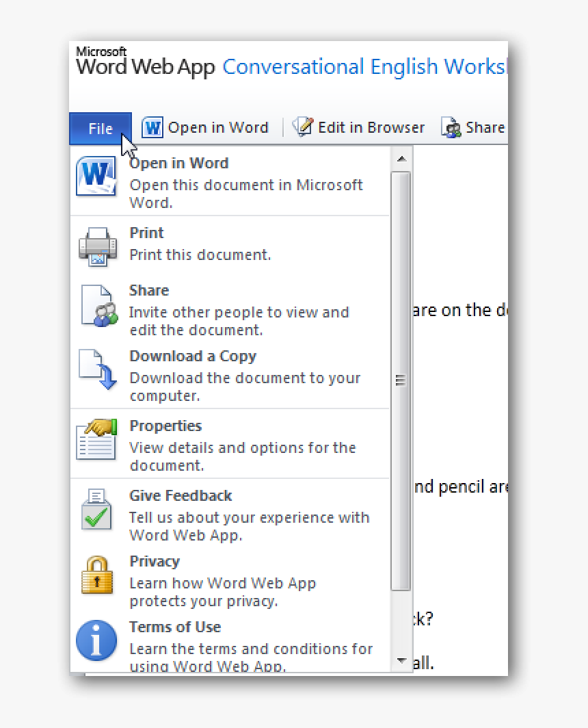588x728 pixels.
Task: Click the pencil icon for Edit in Browser
Action: tap(303, 127)
